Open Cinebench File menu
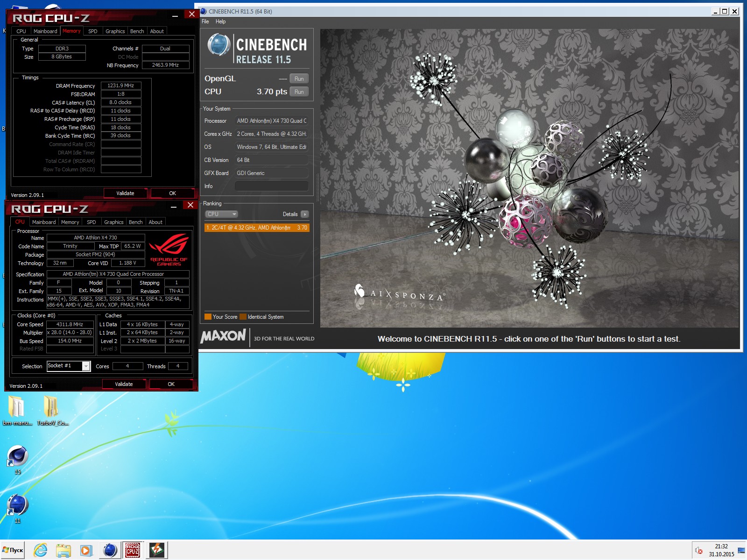Image resolution: width=747 pixels, height=560 pixels. coord(205,21)
